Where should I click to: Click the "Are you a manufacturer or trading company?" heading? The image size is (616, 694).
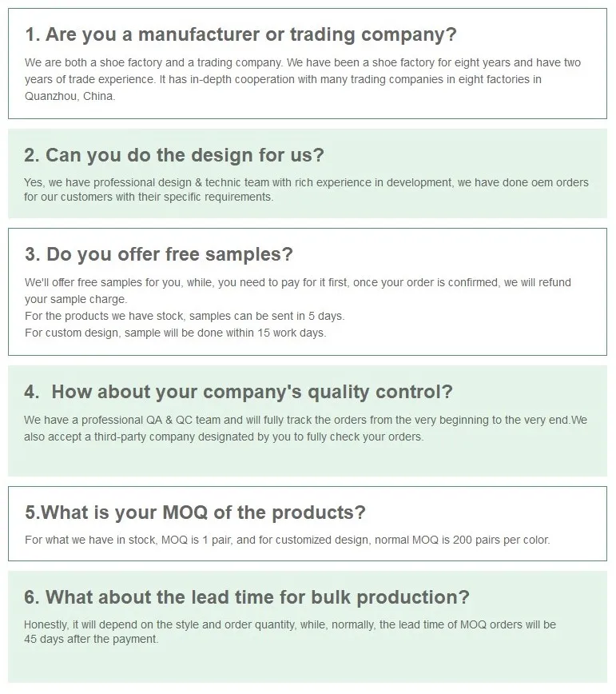click(x=240, y=34)
